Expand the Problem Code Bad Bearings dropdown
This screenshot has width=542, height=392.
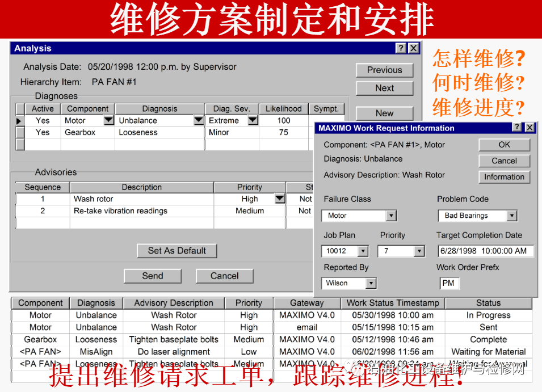(x=511, y=216)
